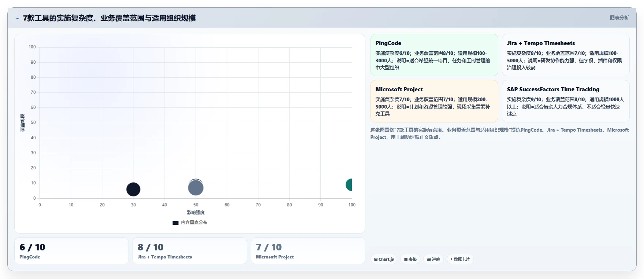Click the gray-blue bubble at x=50

point(196,188)
